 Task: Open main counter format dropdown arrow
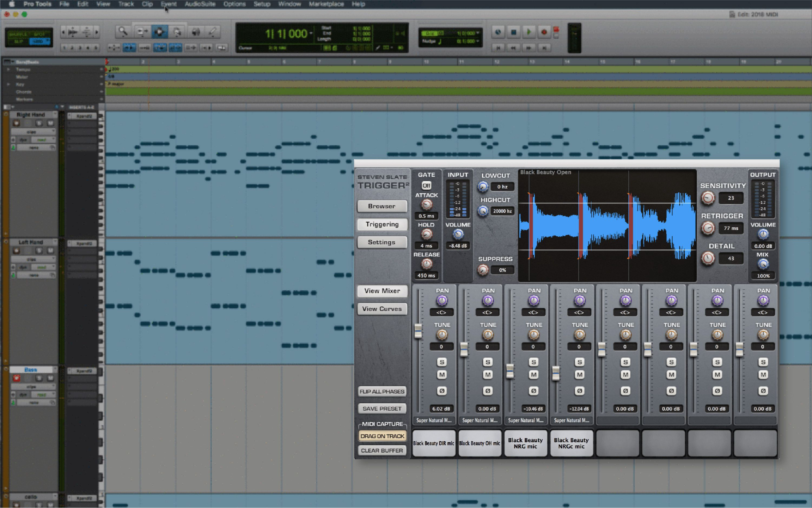311,34
